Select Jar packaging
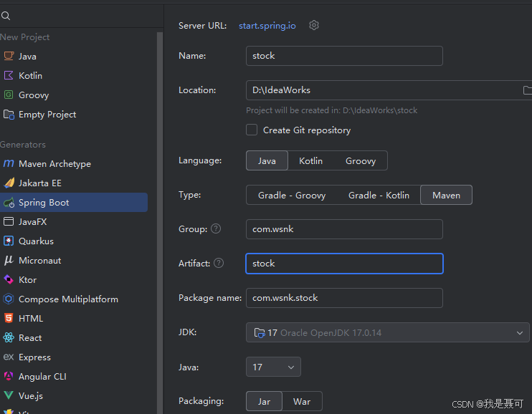 tap(264, 401)
